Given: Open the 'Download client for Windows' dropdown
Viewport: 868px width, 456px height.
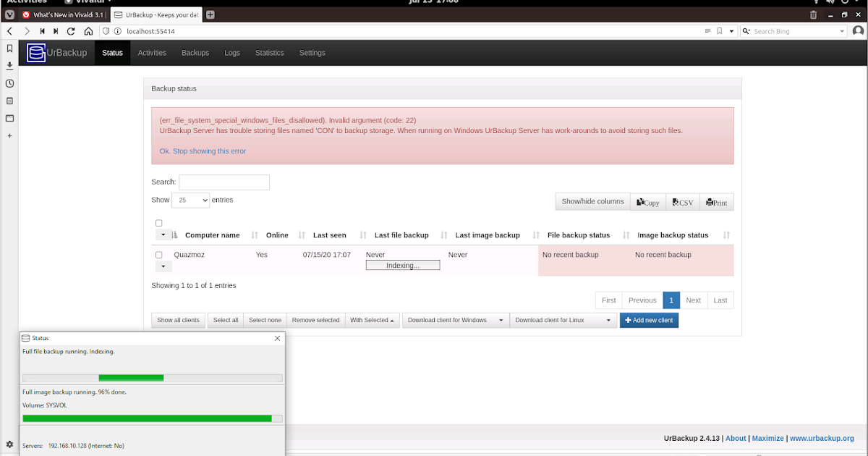Looking at the screenshot, I should [456, 319].
